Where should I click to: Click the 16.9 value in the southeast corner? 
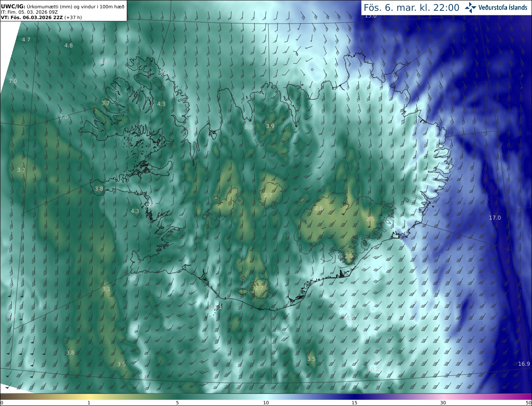pos(524,364)
